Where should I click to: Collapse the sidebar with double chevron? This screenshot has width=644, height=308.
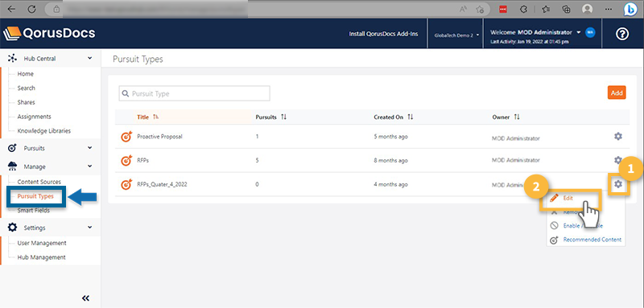tap(86, 298)
